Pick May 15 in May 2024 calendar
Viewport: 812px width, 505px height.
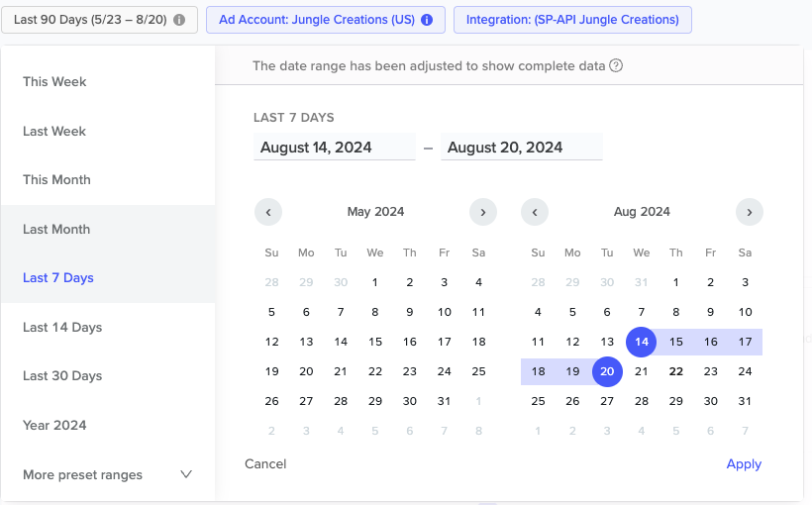click(375, 342)
